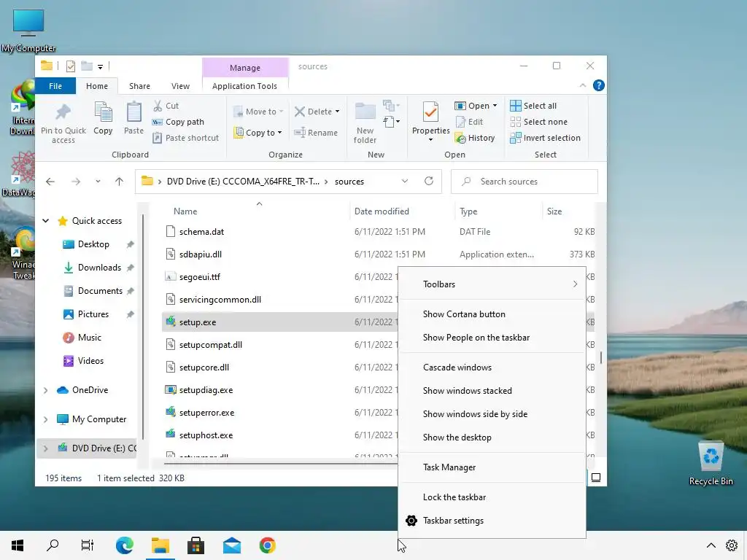Click Copy path in Clipboard group

[178, 122]
